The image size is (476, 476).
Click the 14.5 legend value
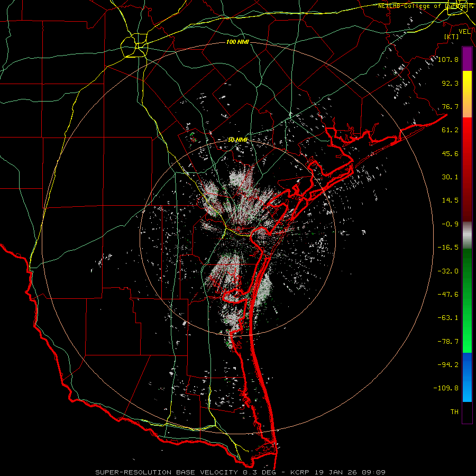tap(450, 200)
